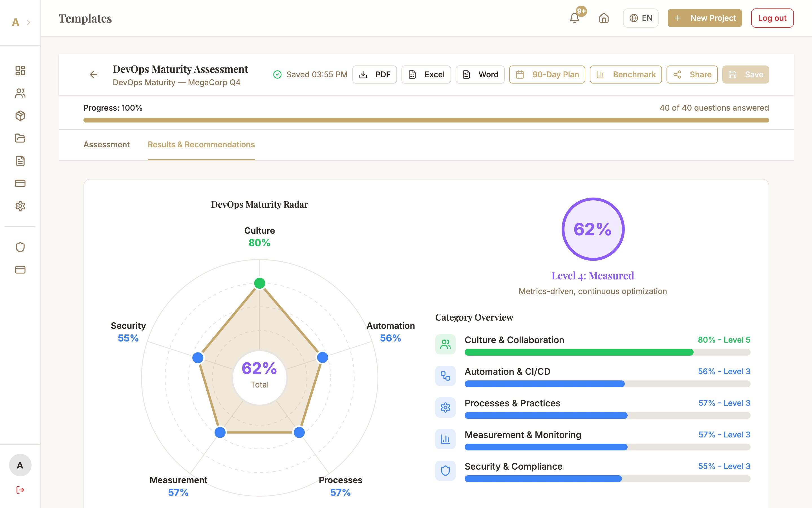Viewport: 812px width, 508px height.
Task: Open the shield icon in sidebar
Action: point(20,247)
